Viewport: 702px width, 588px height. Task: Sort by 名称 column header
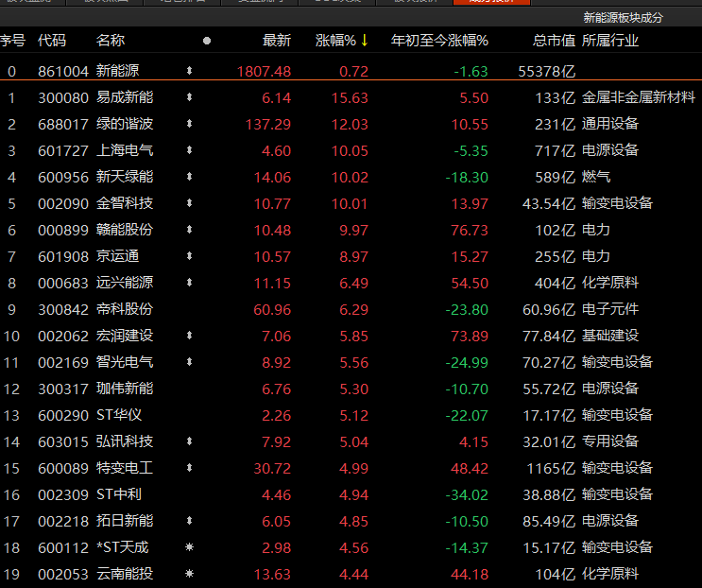(111, 41)
